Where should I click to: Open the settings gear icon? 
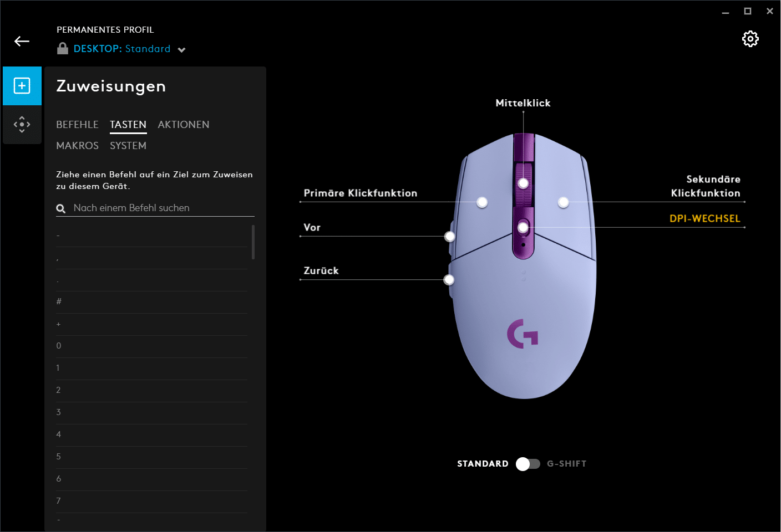[750, 39]
